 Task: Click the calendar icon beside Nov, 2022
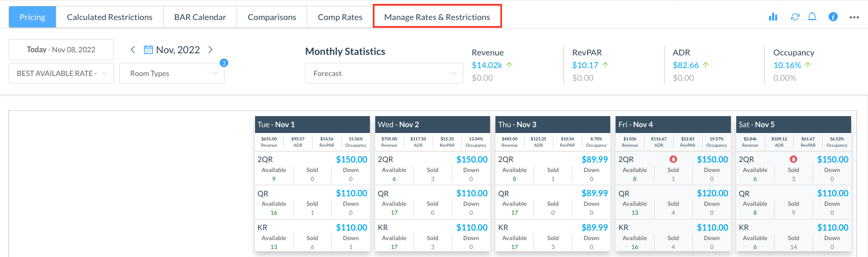click(x=149, y=50)
